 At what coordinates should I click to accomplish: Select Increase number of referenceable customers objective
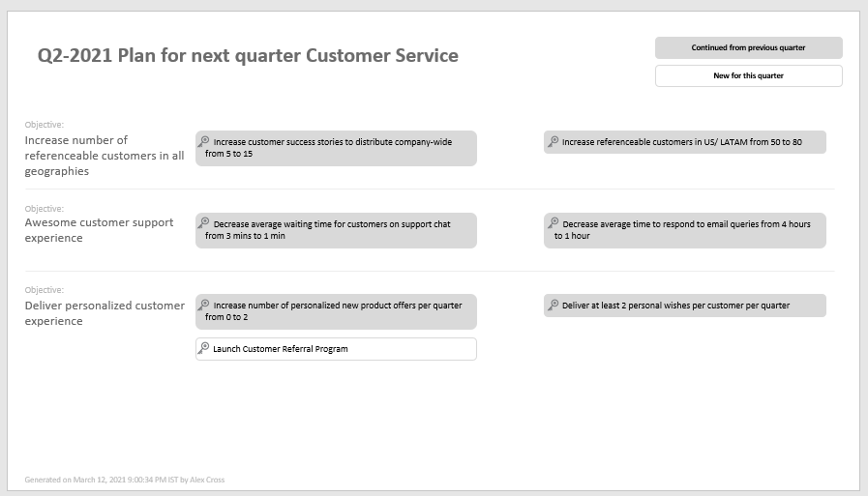click(x=105, y=156)
